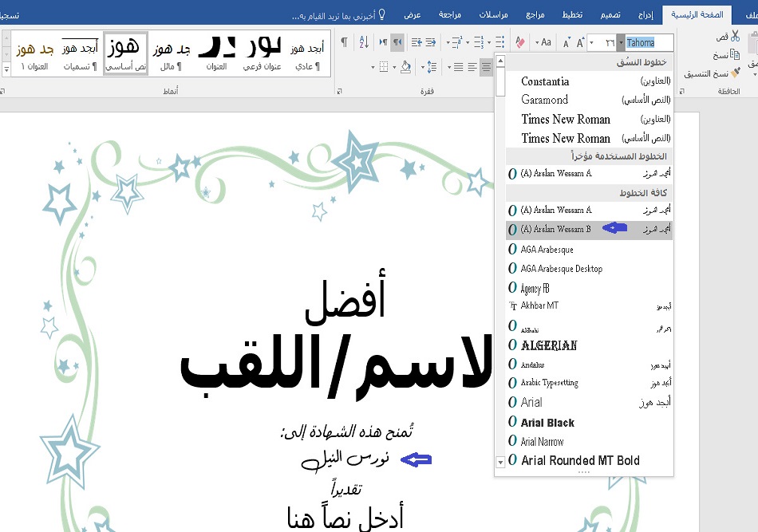Choose the (A) Arslan Wessam B font
758x532 pixels.
[556, 230]
